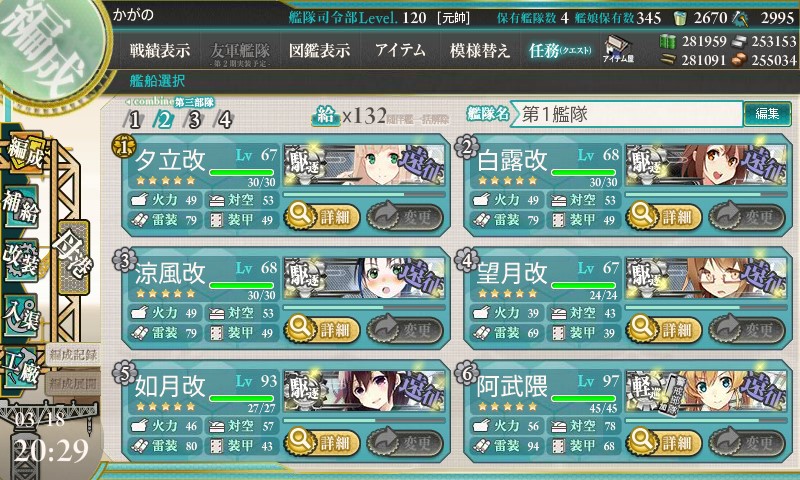Viewport: 800px width, 480px height.
Task: Return to home port via 母港 icon
Action: point(74,257)
